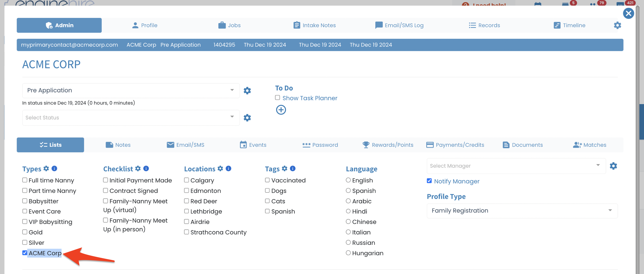Open gear next to Select Manager
This screenshot has width=644, height=274.
613,166
